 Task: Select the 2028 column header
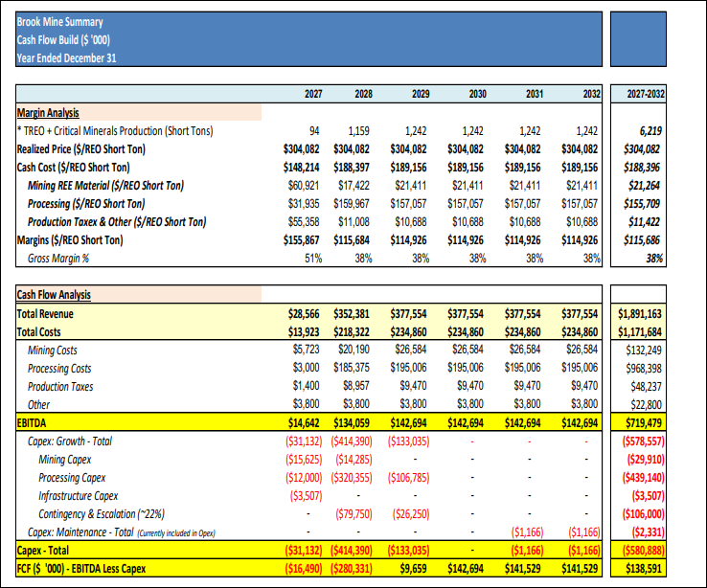pyautogui.click(x=363, y=94)
